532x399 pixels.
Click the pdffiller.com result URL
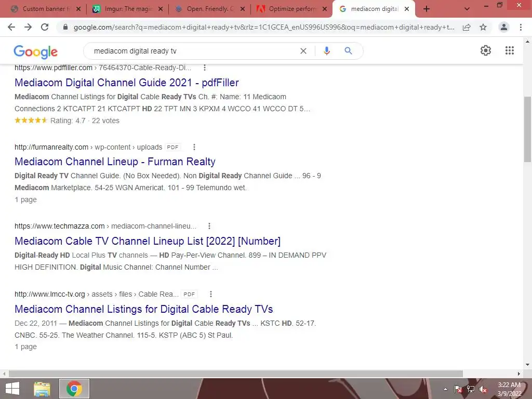[x=103, y=68]
